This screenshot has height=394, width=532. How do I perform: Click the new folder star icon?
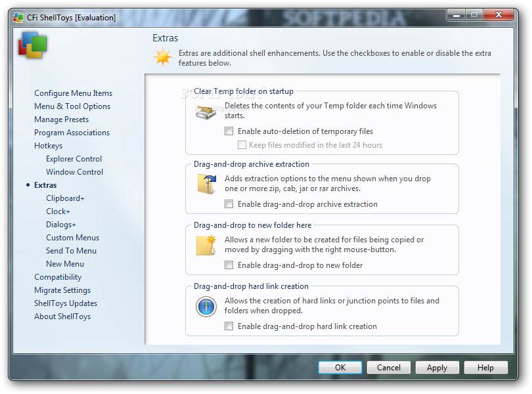click(206, 245)
